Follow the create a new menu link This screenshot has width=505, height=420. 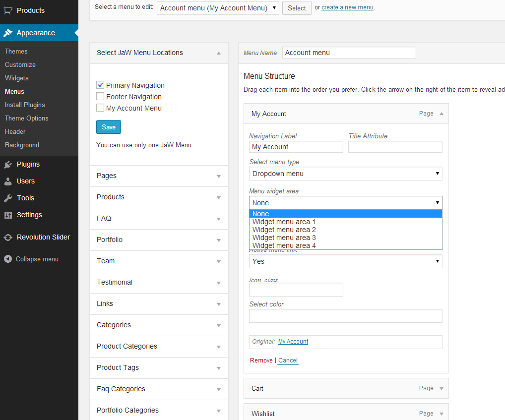pyautogui.click(x=347, y=7)
